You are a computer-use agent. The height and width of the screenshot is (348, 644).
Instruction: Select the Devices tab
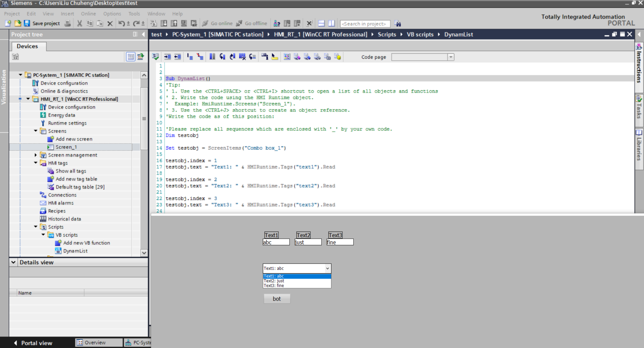(27, 46)
